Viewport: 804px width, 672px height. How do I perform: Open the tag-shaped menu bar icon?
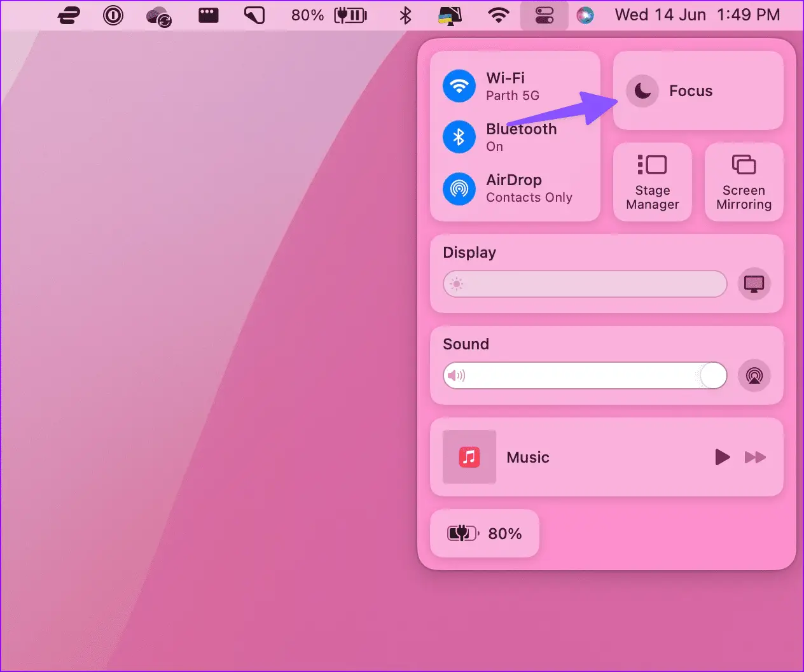(254, 15)
